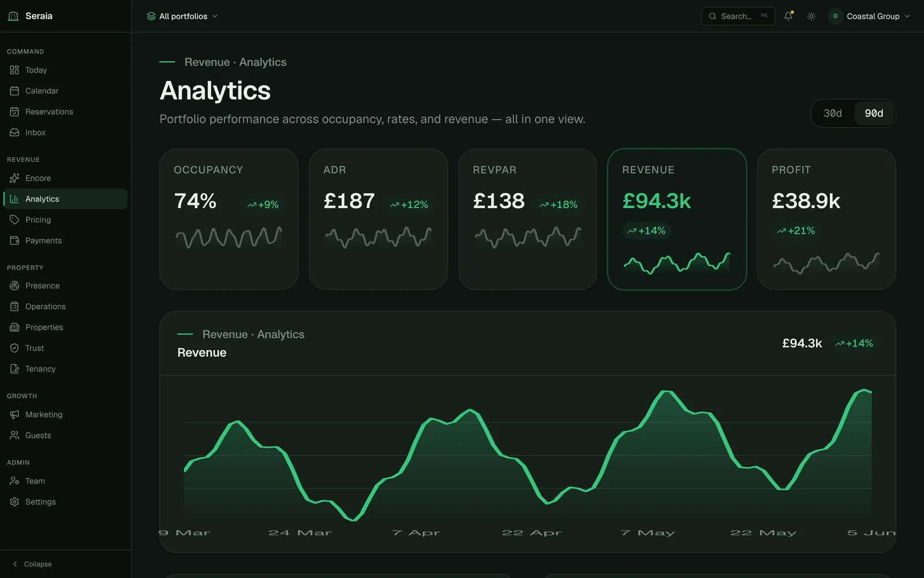
Task: Click the Payments wallet icon
Action: point(14,240)
